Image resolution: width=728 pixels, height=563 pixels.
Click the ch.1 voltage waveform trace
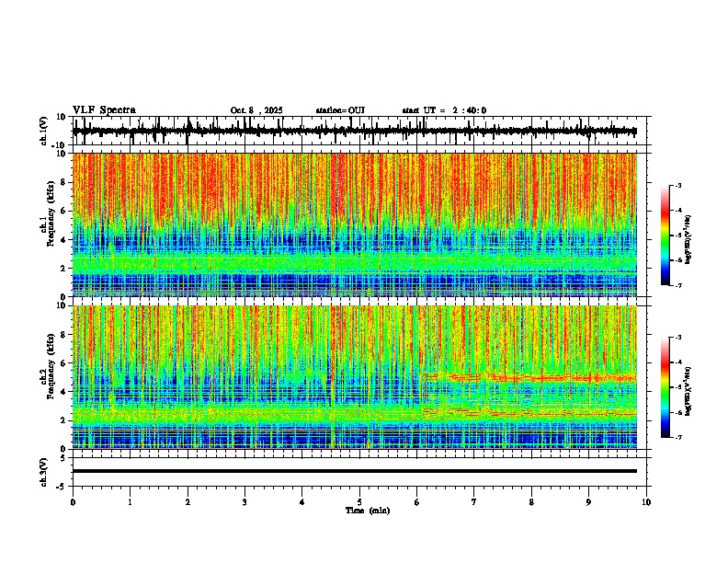355,131
